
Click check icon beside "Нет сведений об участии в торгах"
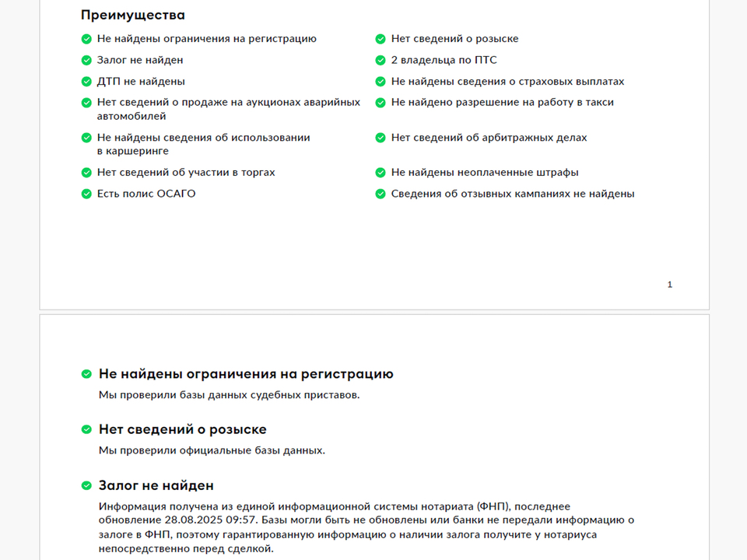tap(86, 173)
